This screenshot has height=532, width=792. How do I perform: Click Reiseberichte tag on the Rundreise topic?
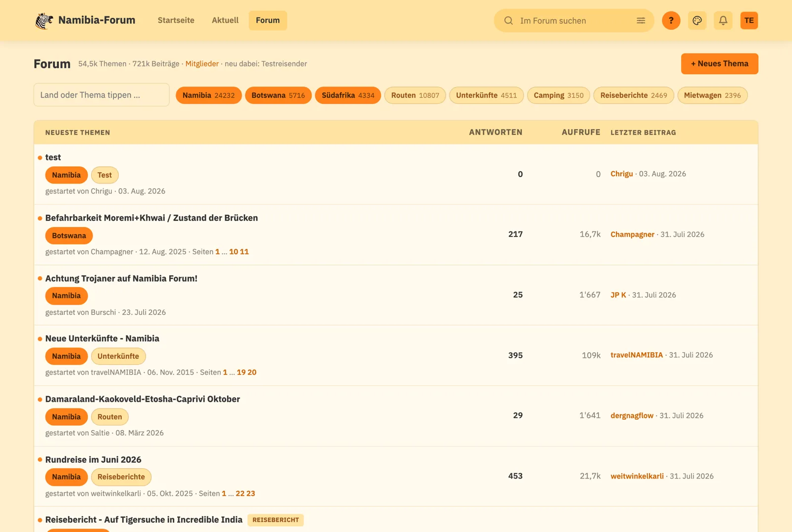(x=121, y=477)
